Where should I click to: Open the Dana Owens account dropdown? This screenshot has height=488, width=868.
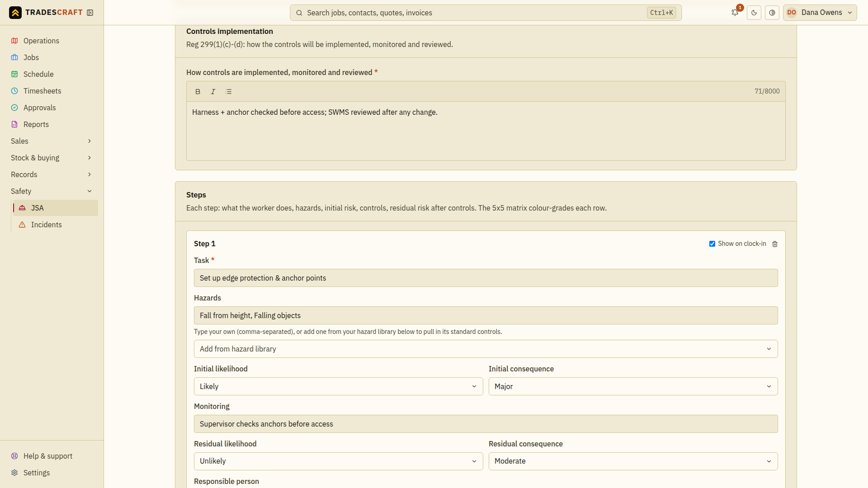point(820,13)
